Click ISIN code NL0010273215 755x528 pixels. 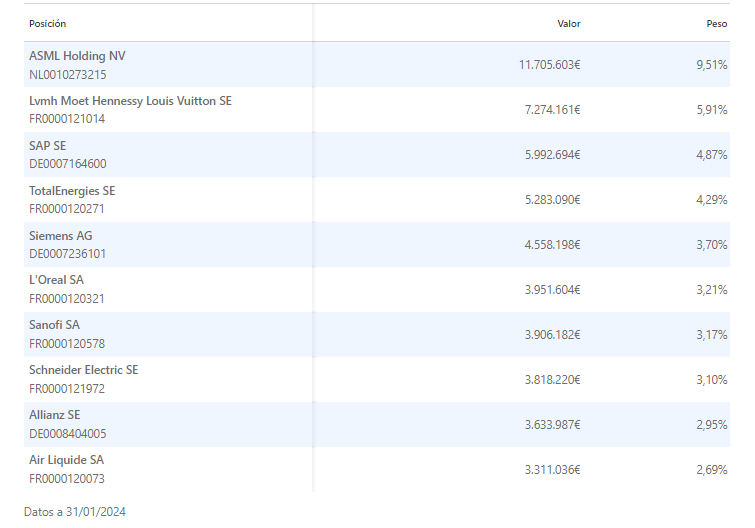(x=68, y=74)
